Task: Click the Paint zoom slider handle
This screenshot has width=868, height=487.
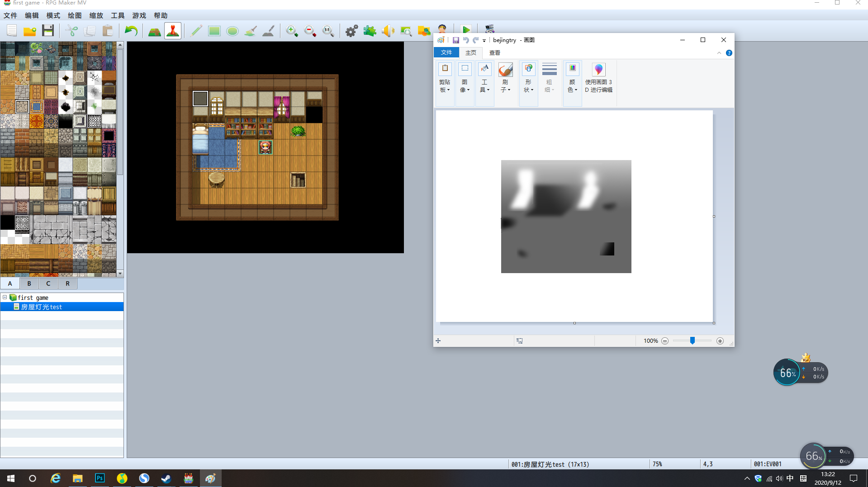Action: pyautogui.click(x=692, y=340)
